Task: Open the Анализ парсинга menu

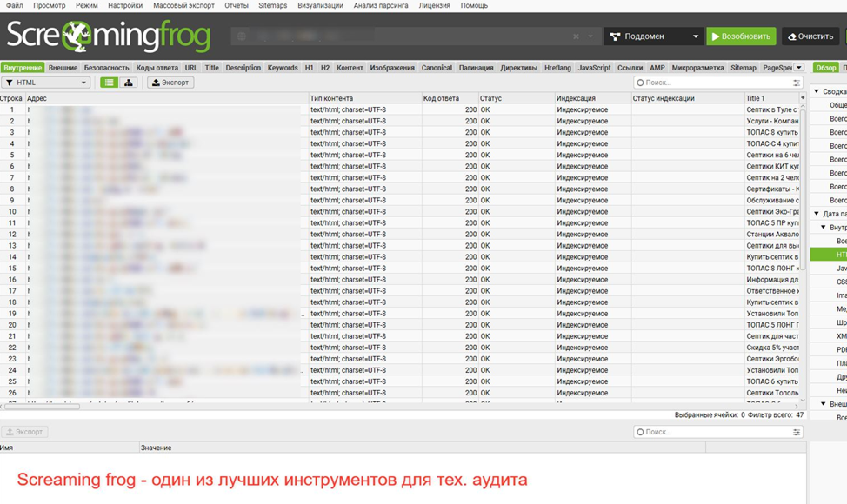Action: [x=381, y=5]
